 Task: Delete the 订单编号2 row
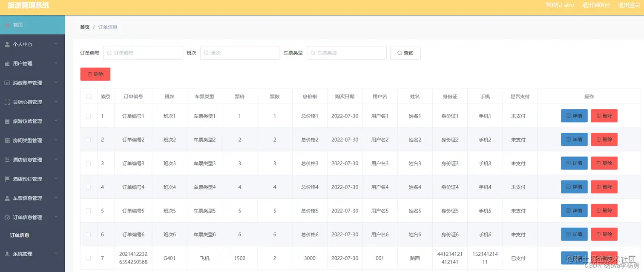[x=604, y=140]
